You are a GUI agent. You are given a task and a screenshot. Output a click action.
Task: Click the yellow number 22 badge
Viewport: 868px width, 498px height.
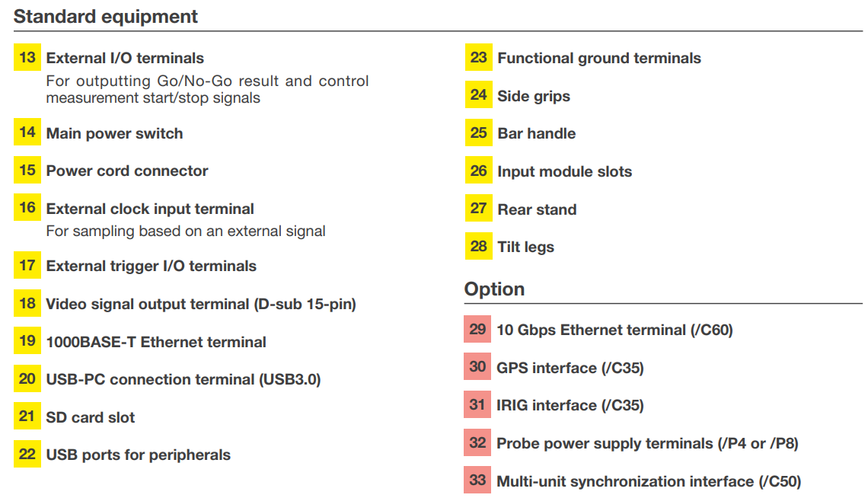27,455
